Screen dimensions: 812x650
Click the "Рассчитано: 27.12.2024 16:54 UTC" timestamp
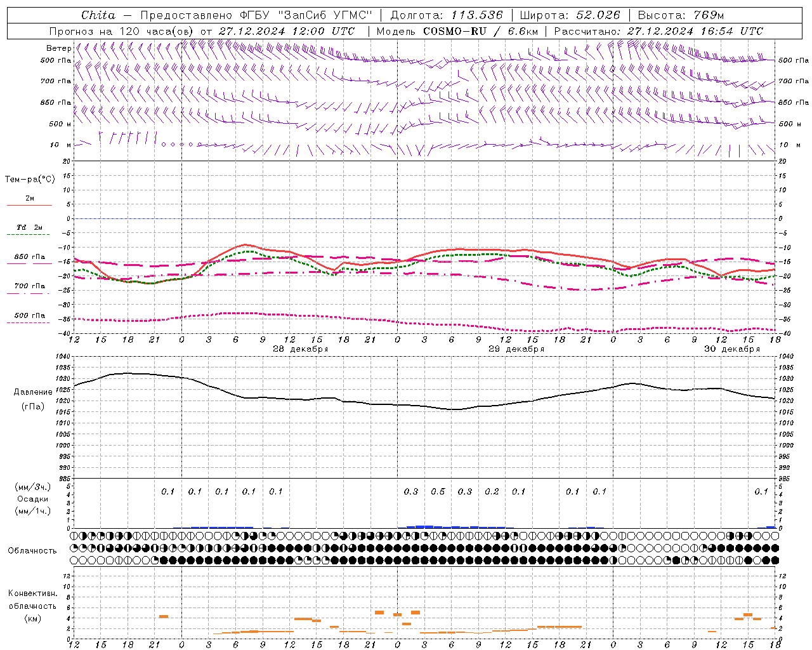click(x=658, y=31)
